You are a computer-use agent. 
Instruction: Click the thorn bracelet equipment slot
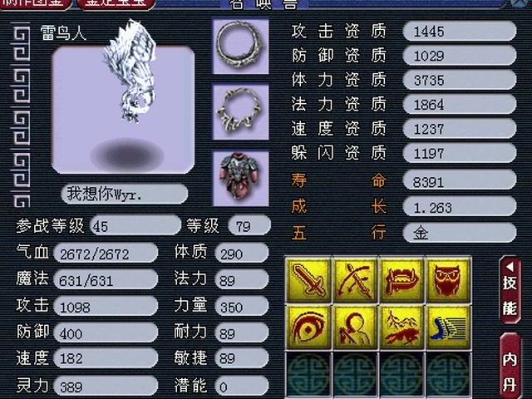pyautogui.click(x=240, y=111)
